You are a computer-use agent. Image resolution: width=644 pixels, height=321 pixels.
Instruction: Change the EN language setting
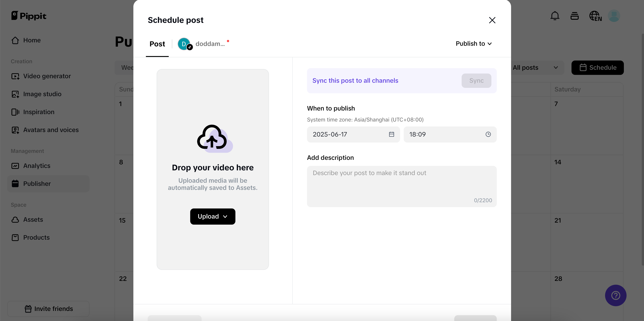[595, 16]
